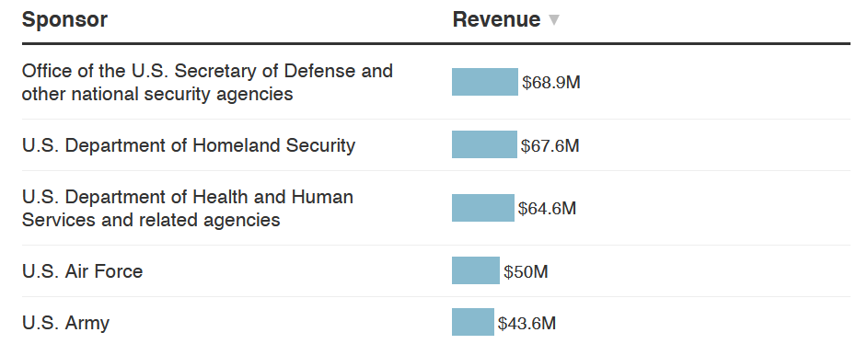Screen dimensions: 868x344
Task: Click the $67.6M Homeland Security bar
Action: click(484, 144)
